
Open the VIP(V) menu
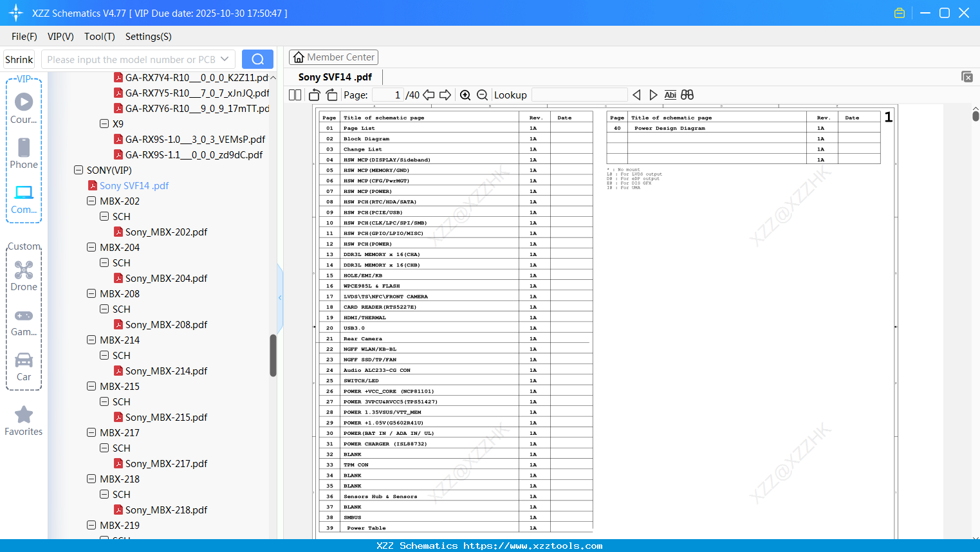60,36
